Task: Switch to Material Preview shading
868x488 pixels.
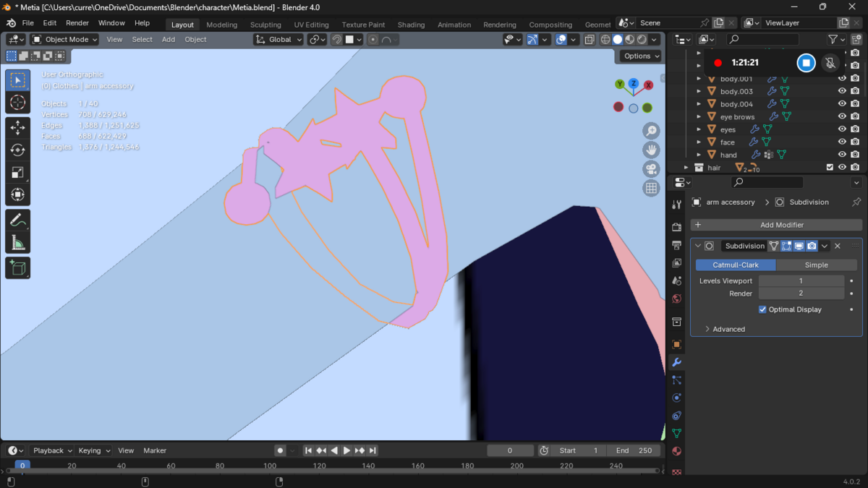Action: point(629,40)
